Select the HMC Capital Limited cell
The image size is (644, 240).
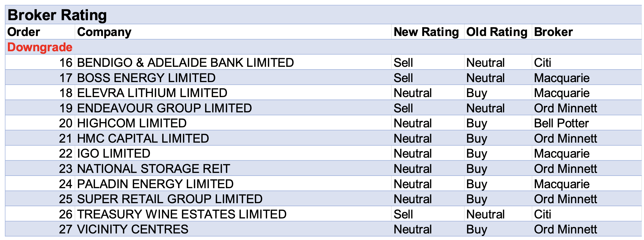[x=143, y=139]
